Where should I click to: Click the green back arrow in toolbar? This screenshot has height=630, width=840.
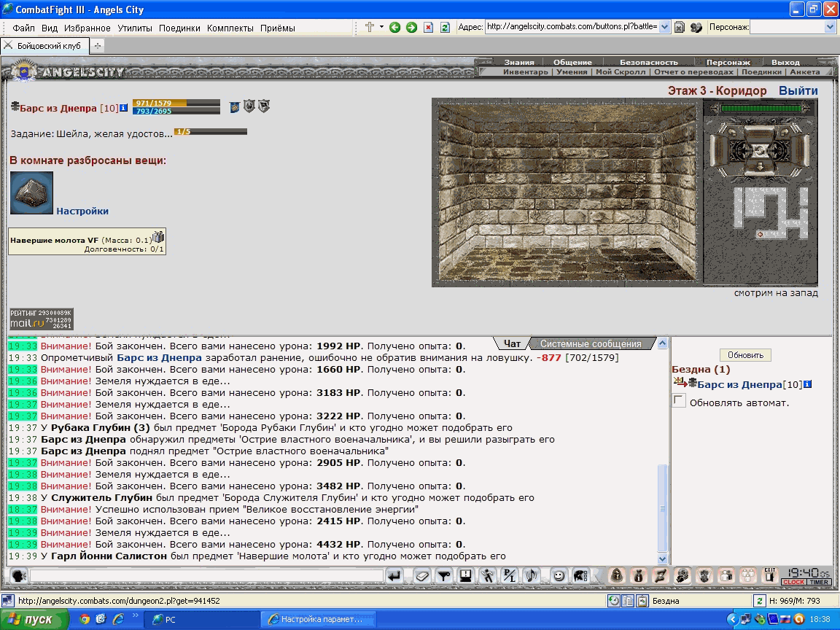(394, 27)
